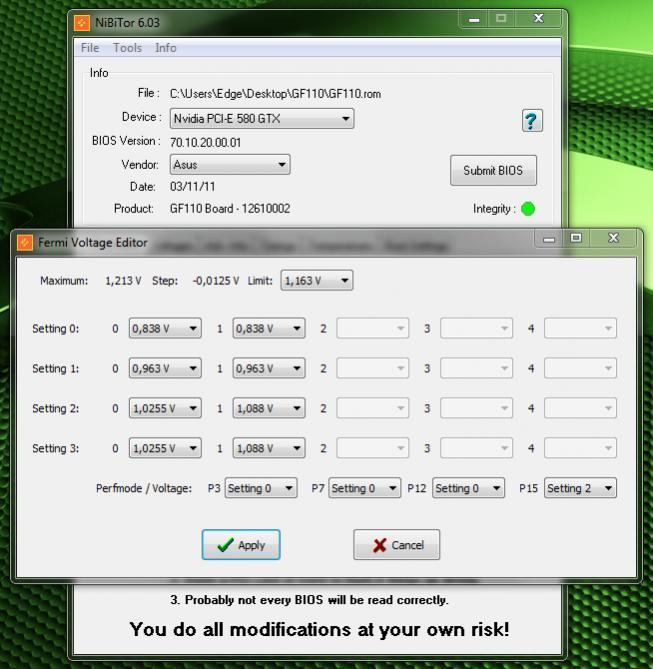Open Setting 2 column 0 dropdown 1,0255 V
The image size is (653, 669).
[x=165, y=408]
